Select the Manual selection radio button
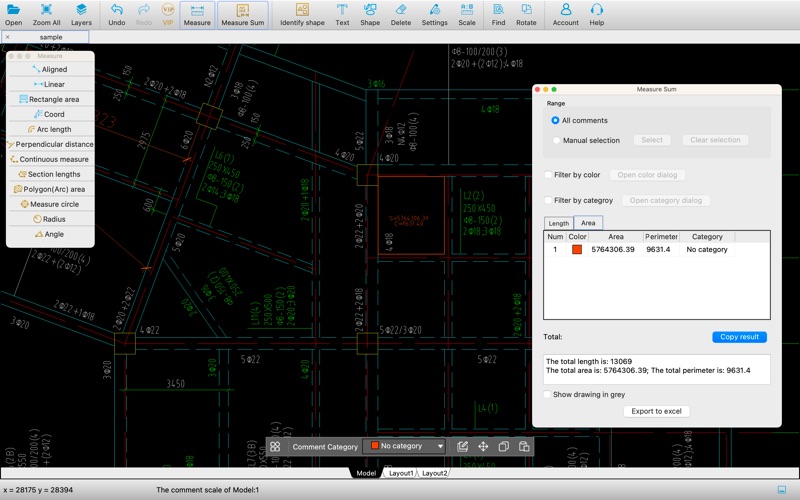 click(556, 141)
